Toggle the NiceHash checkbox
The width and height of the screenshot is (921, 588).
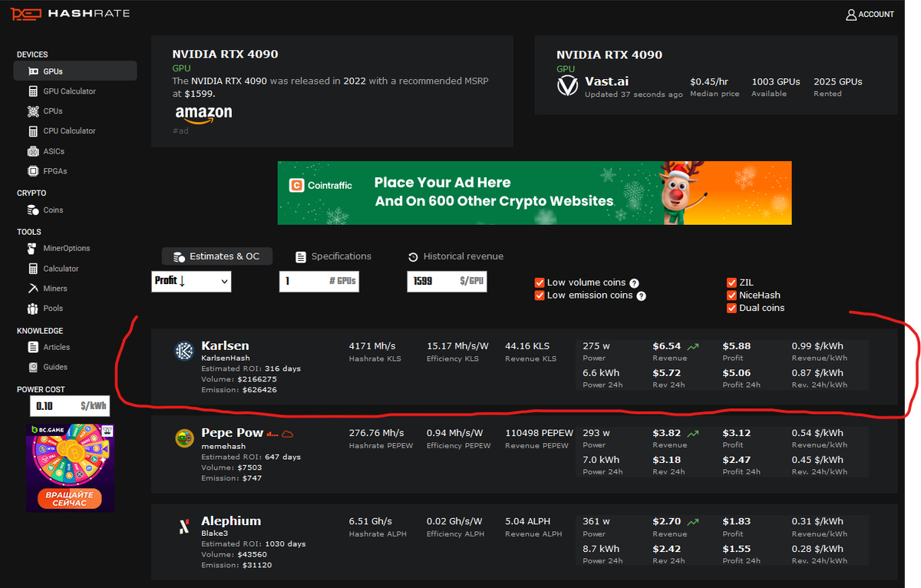[731, 295]
